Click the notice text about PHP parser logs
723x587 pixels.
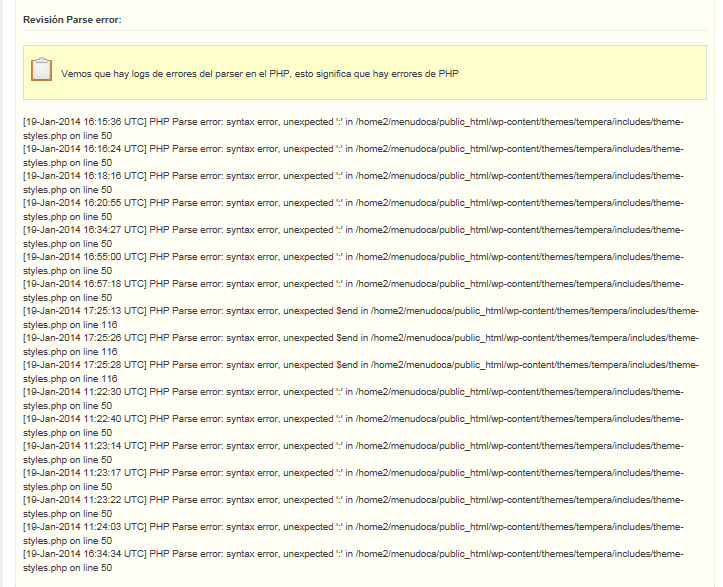pyautogui.click(x=260, y=74)
